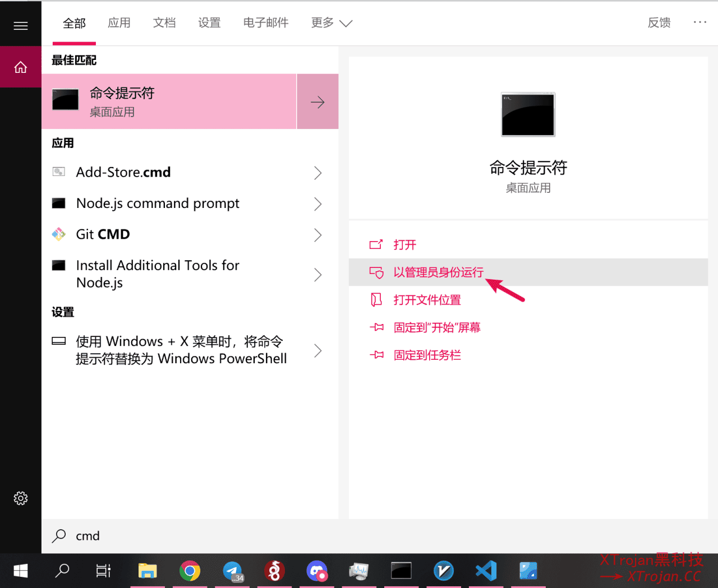
Task: Click the Home icon in sidebar
Action: pos(21,67)
